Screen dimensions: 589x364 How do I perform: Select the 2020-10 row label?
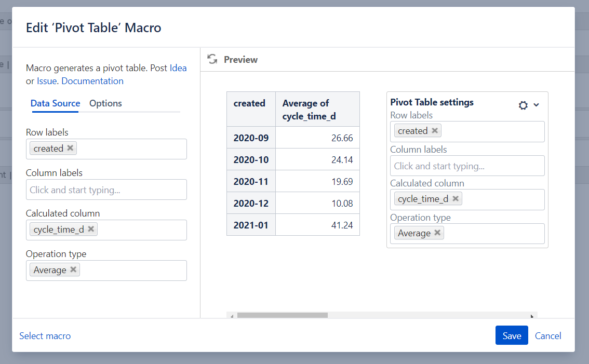click(251, 159)
